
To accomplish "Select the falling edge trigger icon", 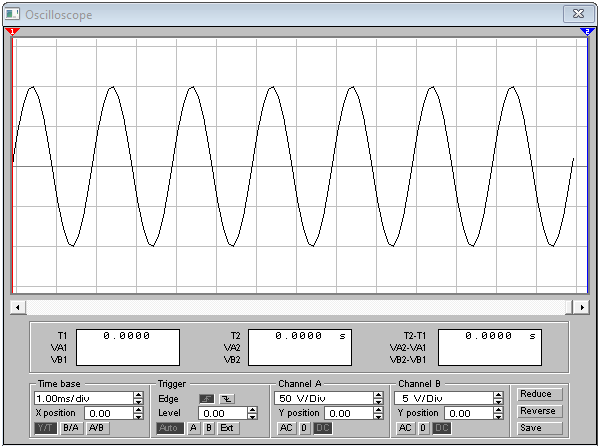I will [x=227, y=399].
